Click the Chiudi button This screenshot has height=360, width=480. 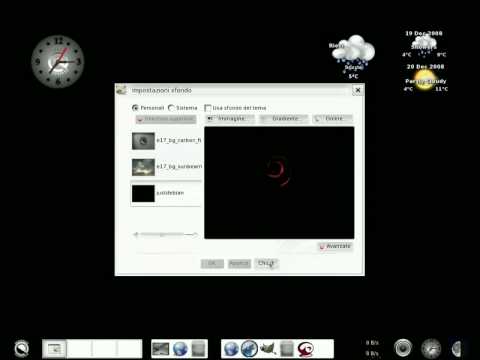266,264
